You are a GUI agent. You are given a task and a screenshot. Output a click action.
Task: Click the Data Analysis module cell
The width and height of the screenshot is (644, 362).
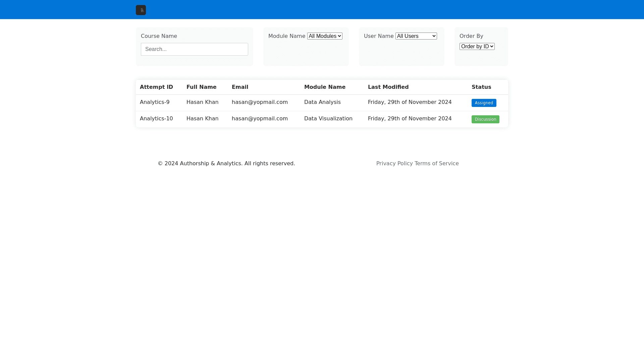pos(322,102)
